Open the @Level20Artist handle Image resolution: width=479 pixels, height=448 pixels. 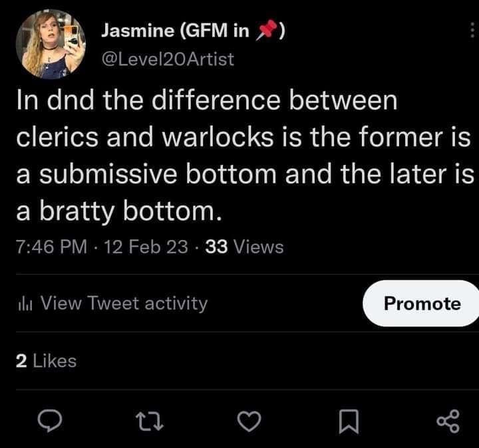pyautogui.click(x=167, y=59)
